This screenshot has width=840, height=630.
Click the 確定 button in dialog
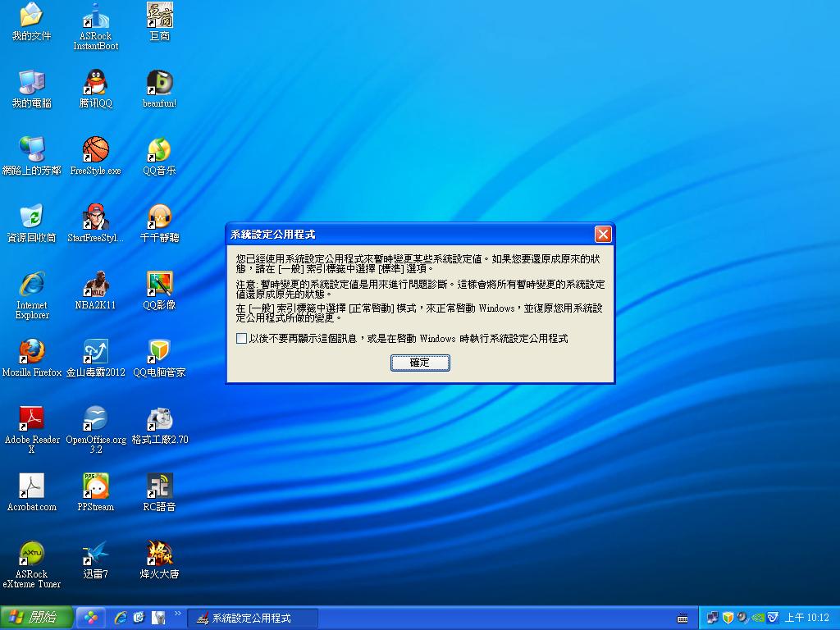click(x=420, y=363)
